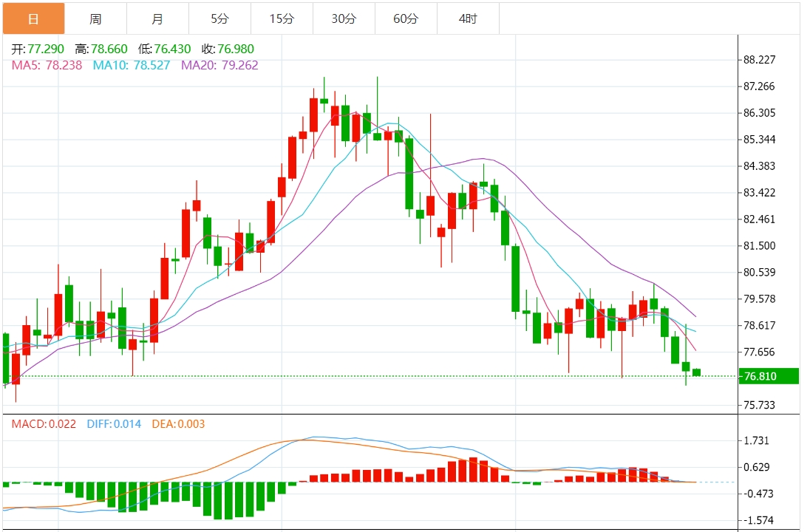Click the 88.227 price axis label
810x532 pixels.
(x=760, y=60)
